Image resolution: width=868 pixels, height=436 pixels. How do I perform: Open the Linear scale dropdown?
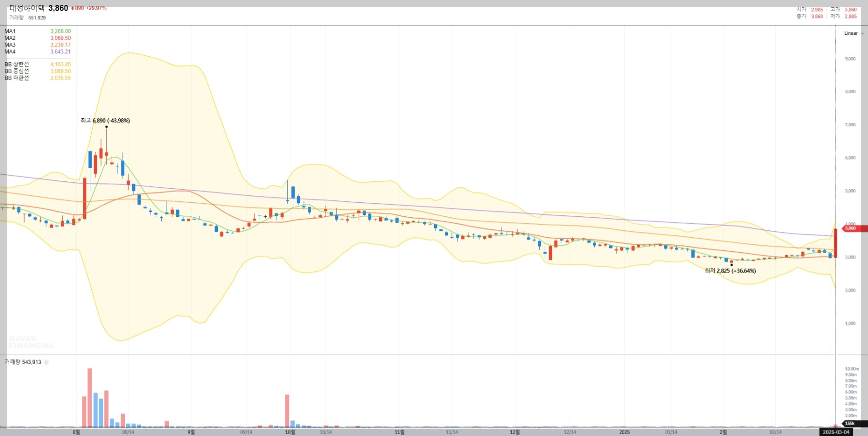tap(854, 33)
